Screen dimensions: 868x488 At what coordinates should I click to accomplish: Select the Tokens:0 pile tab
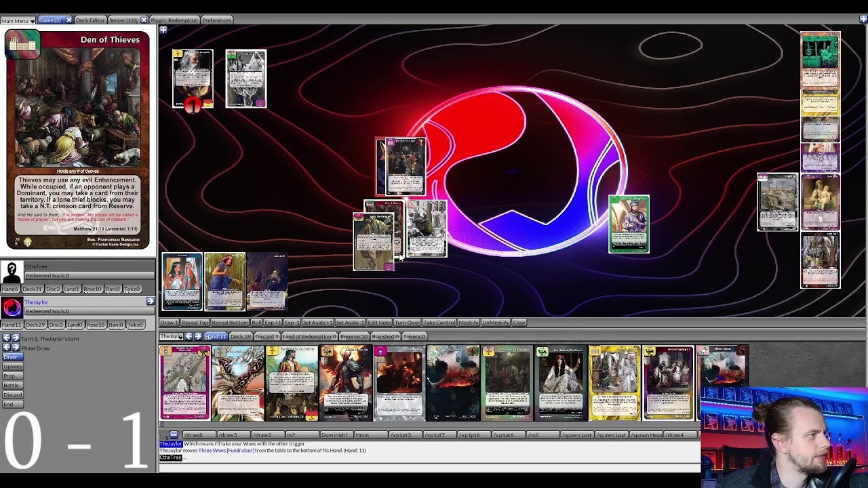414,337
